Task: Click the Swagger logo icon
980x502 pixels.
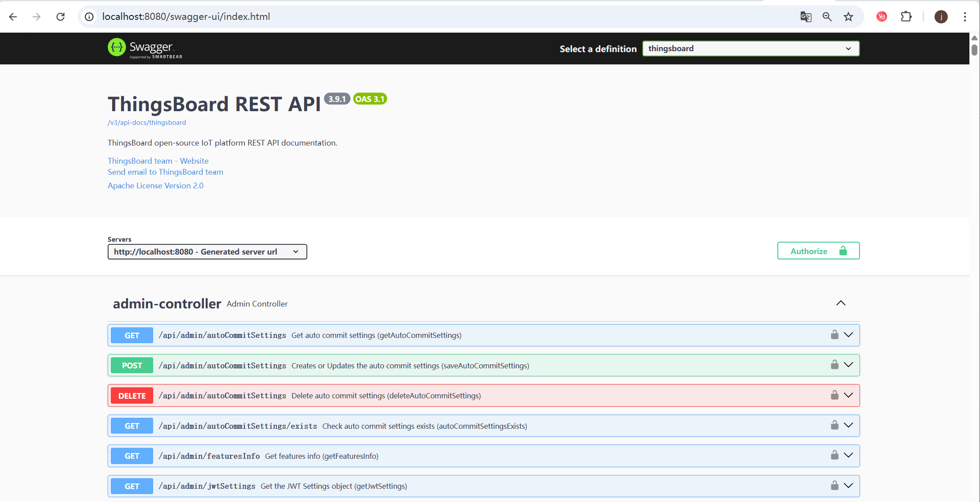Action: (x=117, y=47)
